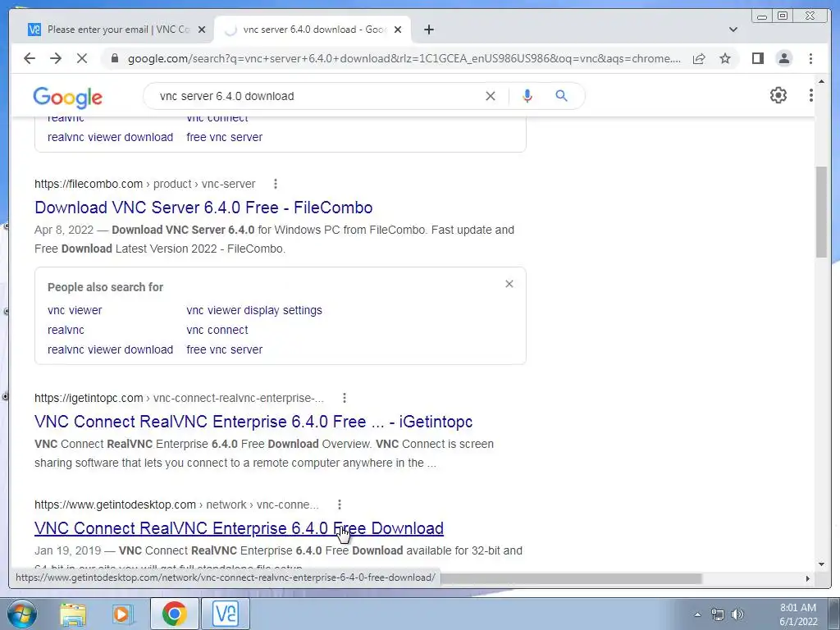840x630 pixels.
Task: Open Chrome side panel
Action: (757, 58)
